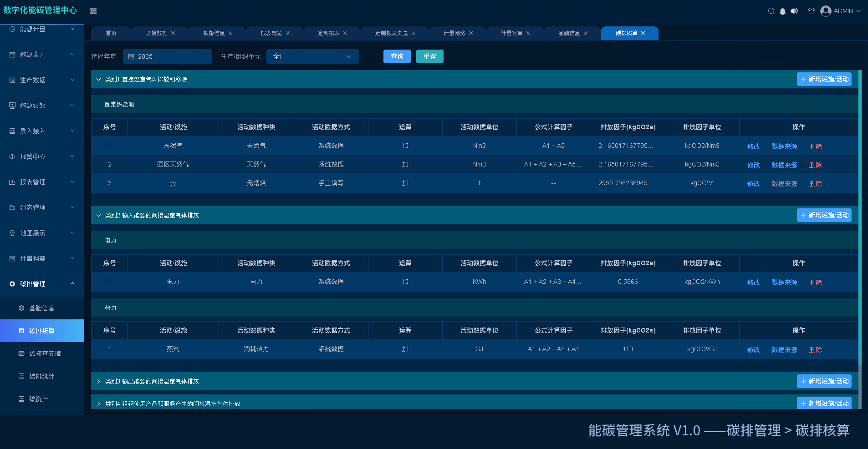The height and width of the screenshot is (449, 868).
Task: Click 新增设施/活动 in the 类别1 header
Action: (x=824, y=79)
